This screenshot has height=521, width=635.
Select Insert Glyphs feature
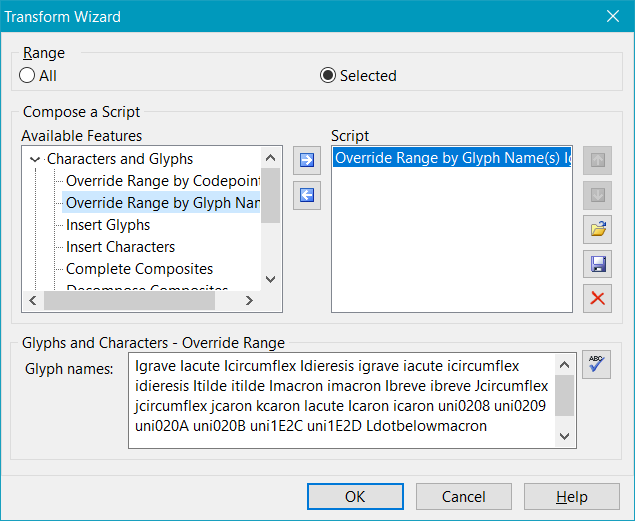coord(108,225)
